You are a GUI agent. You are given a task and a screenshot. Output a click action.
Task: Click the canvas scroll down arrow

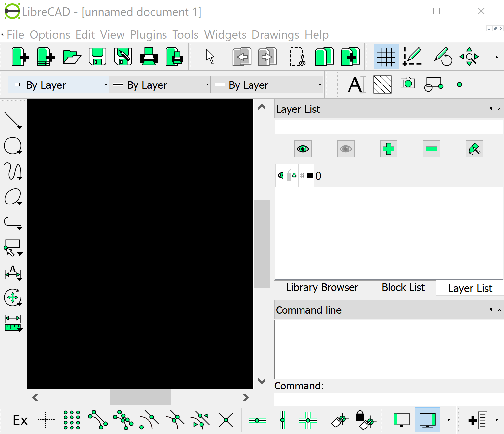[x=262, y=381]
